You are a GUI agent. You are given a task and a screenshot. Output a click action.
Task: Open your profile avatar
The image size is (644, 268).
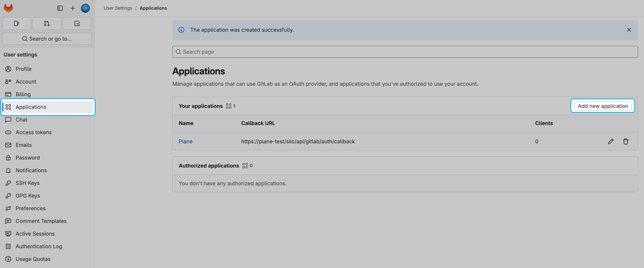(x=85, y=8)
